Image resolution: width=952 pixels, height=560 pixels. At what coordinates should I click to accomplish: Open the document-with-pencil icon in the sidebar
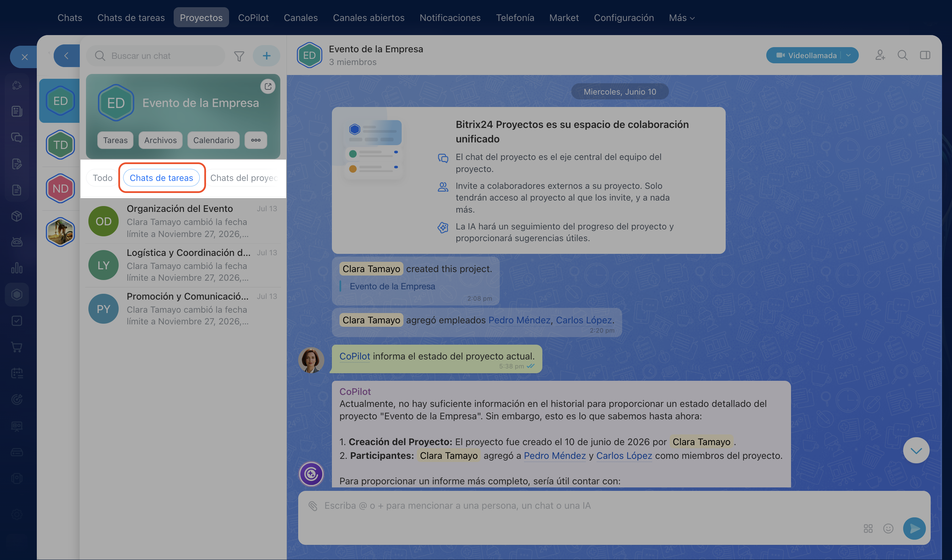pyautogui.click(x=17, y=164)
